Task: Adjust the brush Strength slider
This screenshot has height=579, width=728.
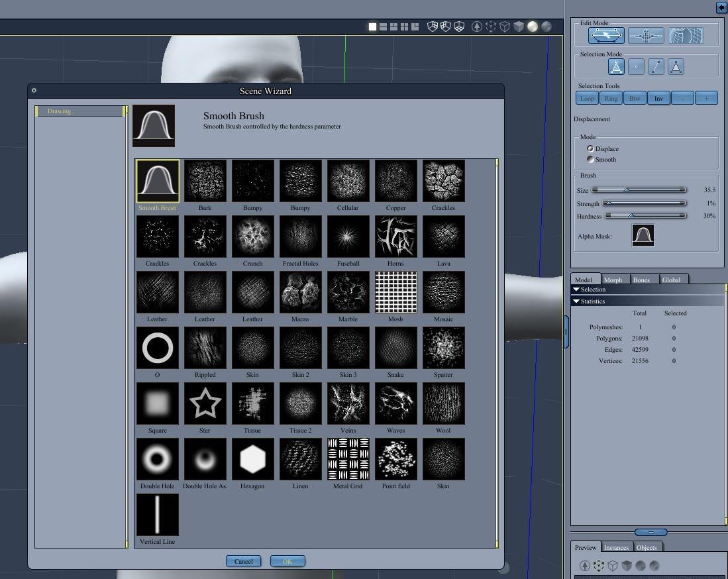Action: coord(644,203)
